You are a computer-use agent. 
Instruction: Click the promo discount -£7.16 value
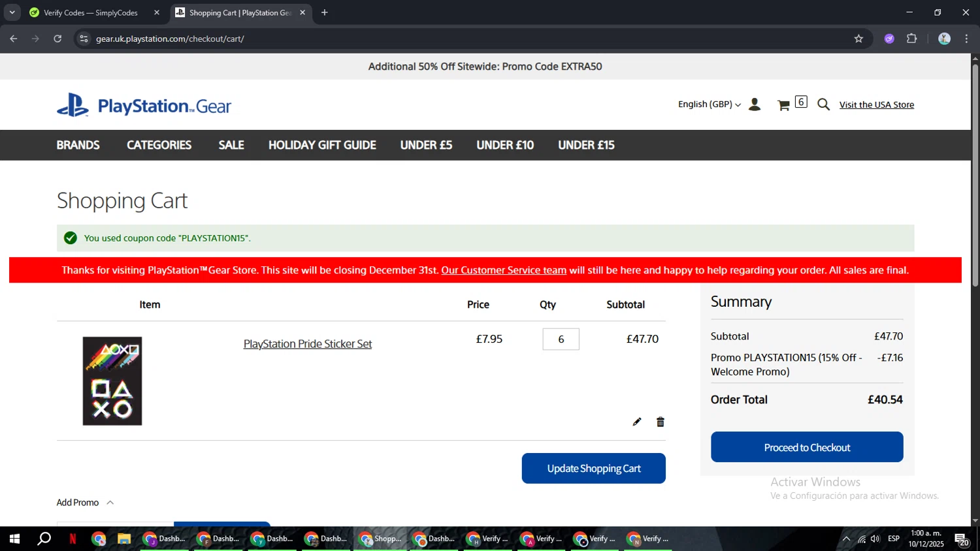coord(890,358)
